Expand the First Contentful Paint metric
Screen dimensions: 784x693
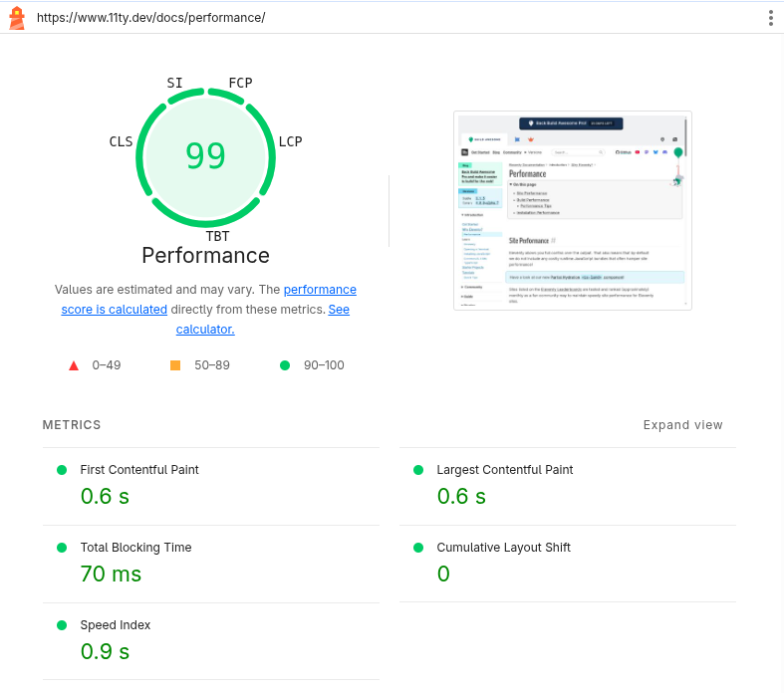point(211,486)
